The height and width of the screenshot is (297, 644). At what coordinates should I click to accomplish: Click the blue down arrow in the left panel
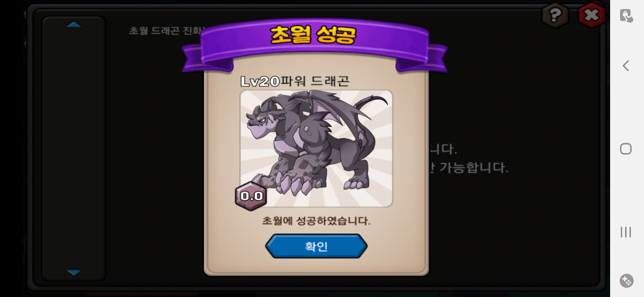tap(74, 272)
